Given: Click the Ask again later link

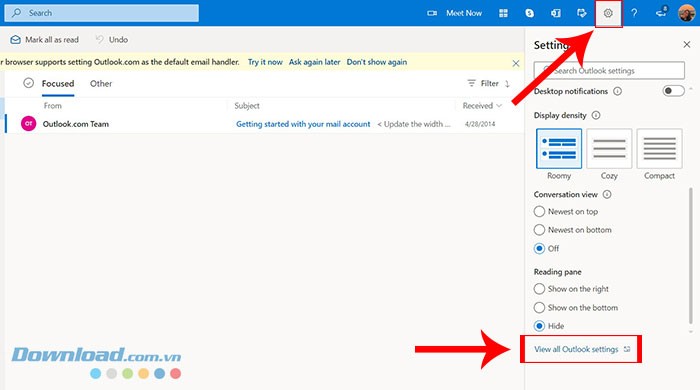Looking at the screenshot, I should [x=314, y=62].
